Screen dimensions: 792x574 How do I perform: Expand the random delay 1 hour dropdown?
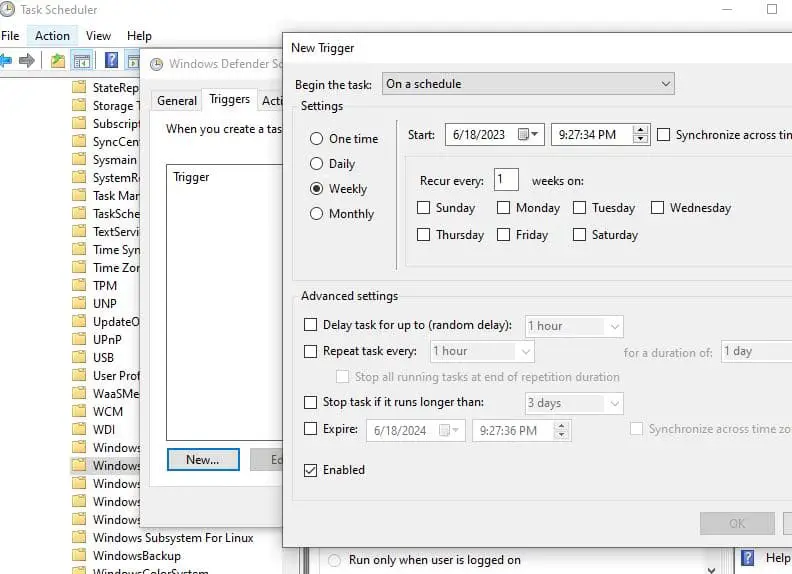614,326
